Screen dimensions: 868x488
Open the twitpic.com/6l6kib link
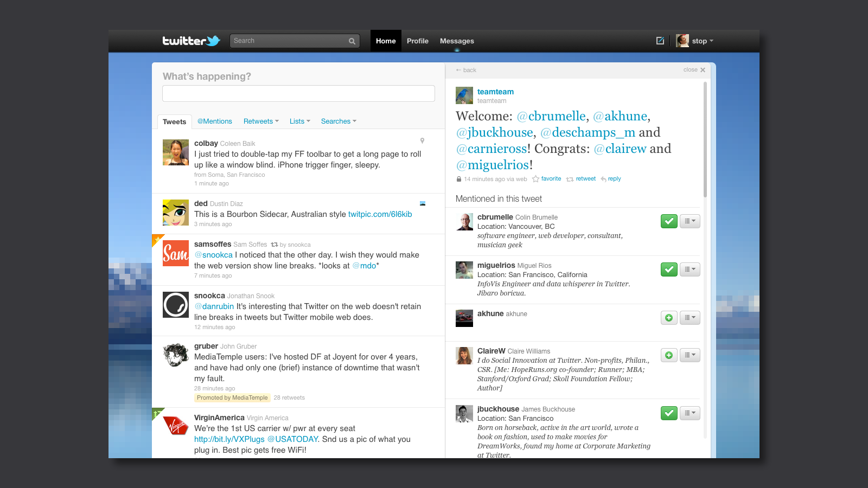380,214
